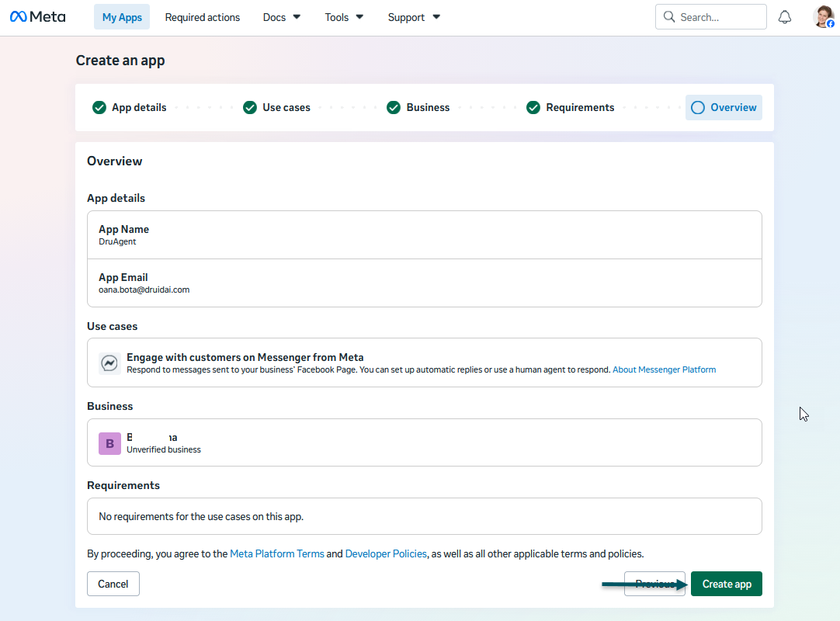Click the Requirements checkmark icon
The width and height of the screenshot is (840, 621).
tap(533, 108)
